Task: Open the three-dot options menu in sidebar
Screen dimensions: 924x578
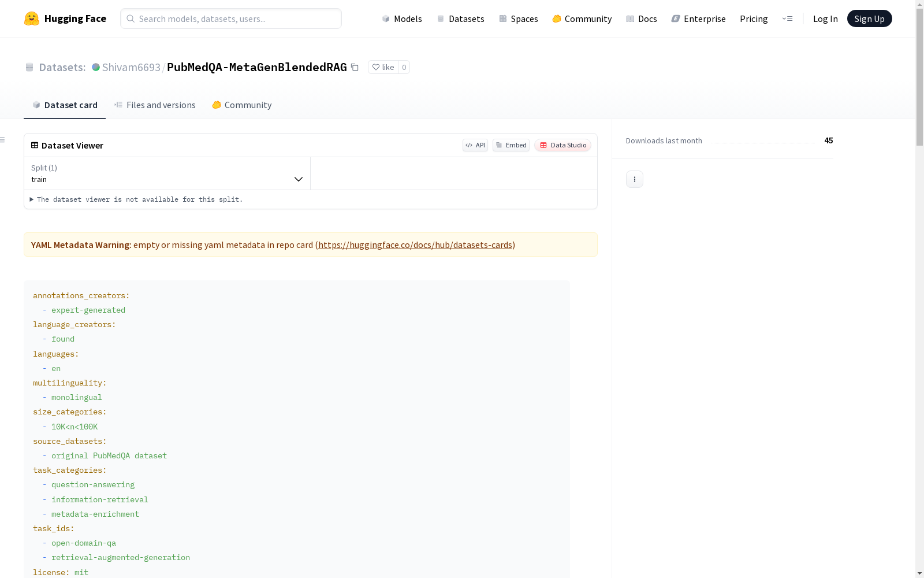Action: (635, 179)
